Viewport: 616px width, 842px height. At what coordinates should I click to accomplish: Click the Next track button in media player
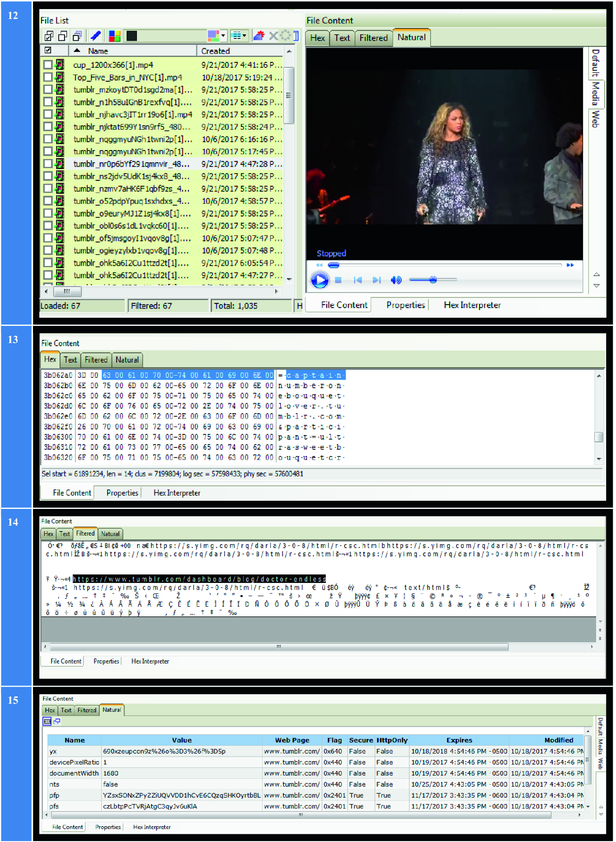pos(376,280)
